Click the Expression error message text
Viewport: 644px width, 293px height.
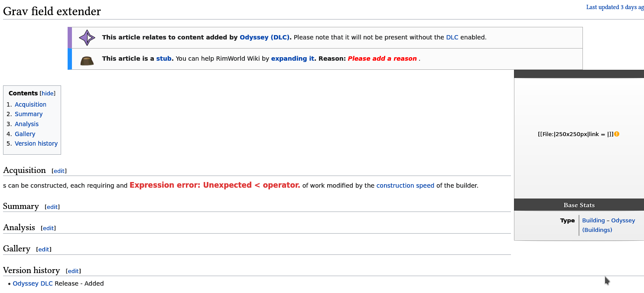(x=215, y=185)
